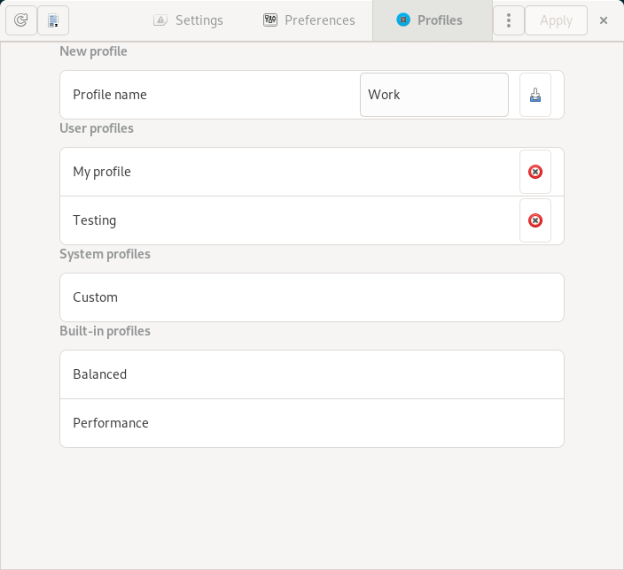624x570 pixels.
Task: Switch to the Settings tab
Action: (199, 20)
